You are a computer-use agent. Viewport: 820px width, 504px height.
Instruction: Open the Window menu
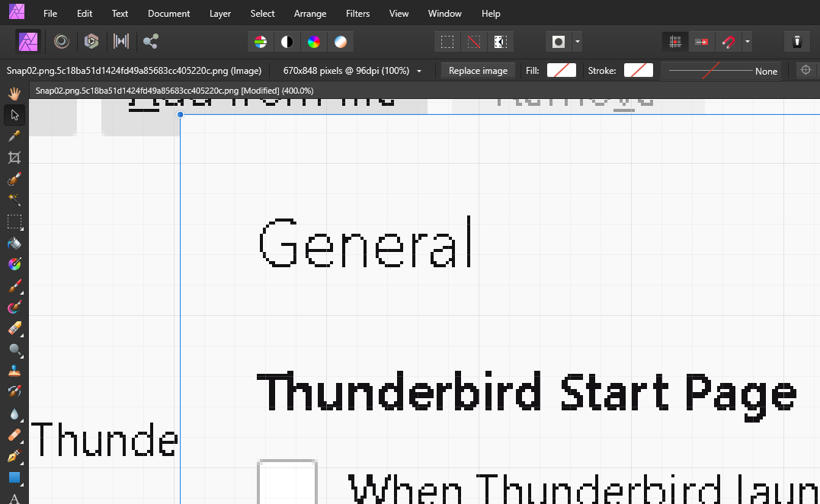click(x=444, y=14)
